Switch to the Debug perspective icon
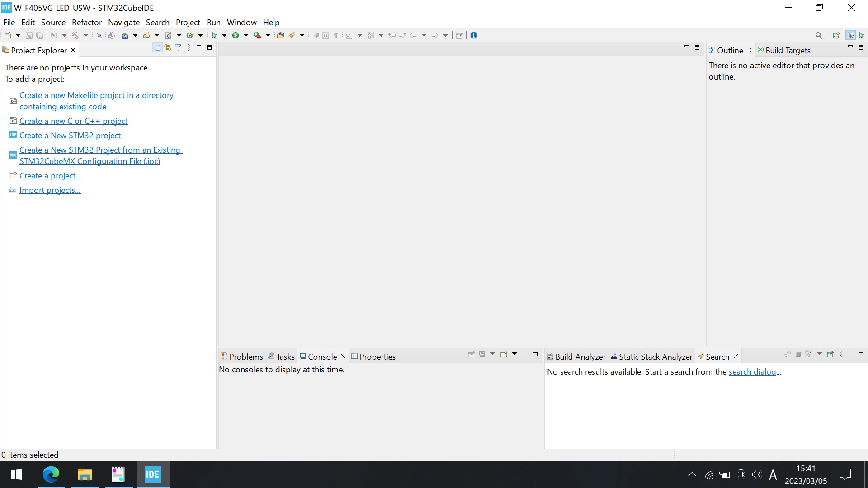 [861, 35]
